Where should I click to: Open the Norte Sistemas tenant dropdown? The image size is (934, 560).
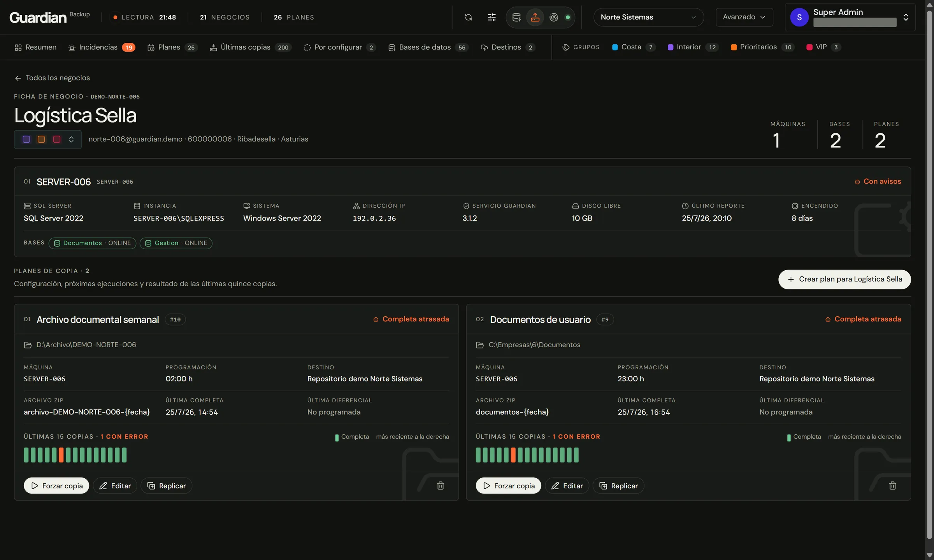(648, 17)
